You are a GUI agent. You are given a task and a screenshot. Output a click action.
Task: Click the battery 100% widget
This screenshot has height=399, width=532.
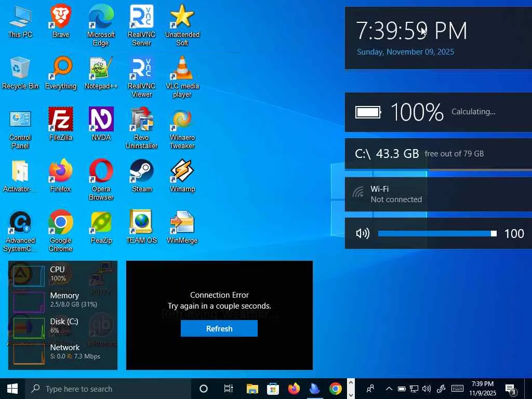point(438,112)
